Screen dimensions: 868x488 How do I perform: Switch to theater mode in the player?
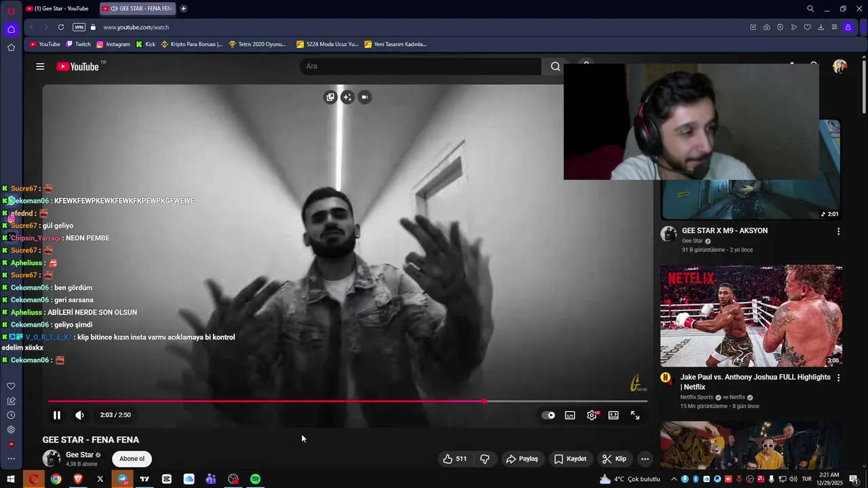(x=614, y=415)
